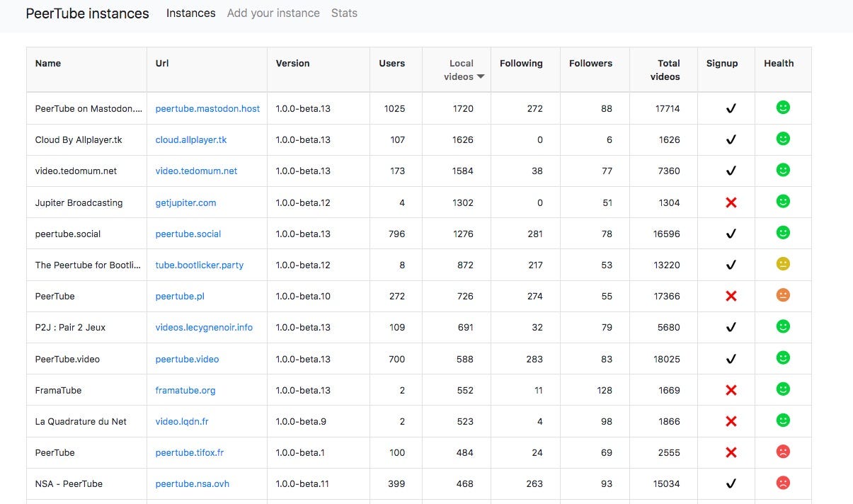Open peertube.nsa.ovh link
This screenshot has width=853, height=504.
click(193, 483)
